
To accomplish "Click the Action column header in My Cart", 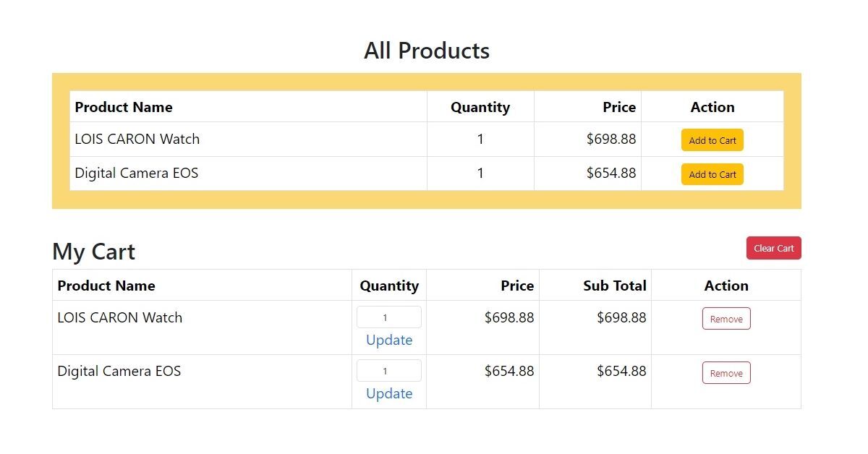I will pyautogui.click(x=726, y=286).
